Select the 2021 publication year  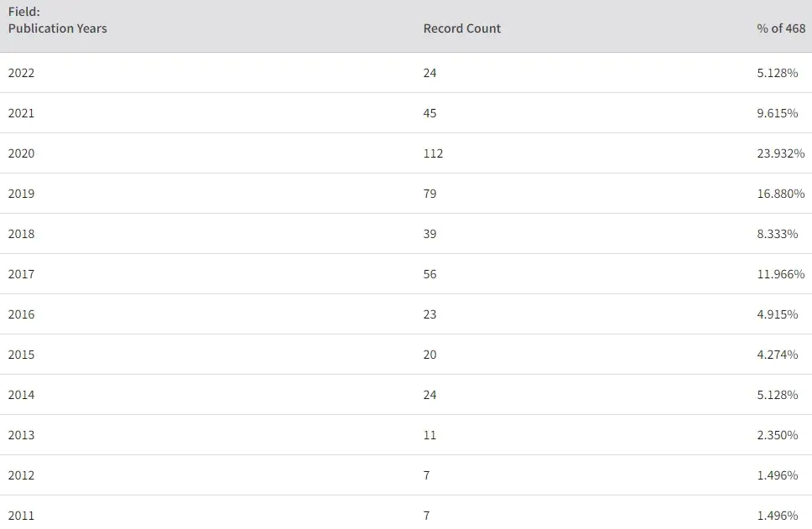(x=21, y=113)
